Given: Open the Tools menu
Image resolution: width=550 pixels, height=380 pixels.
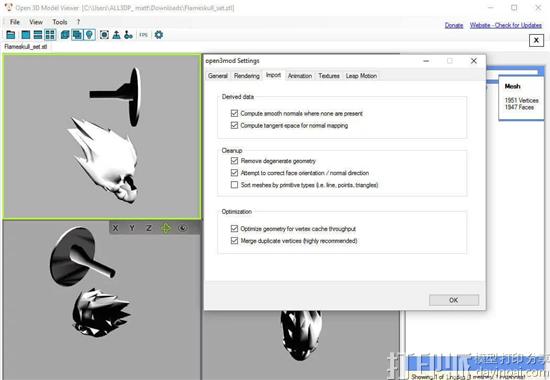Looking at the screenshot, I should [x=60, y=22].
